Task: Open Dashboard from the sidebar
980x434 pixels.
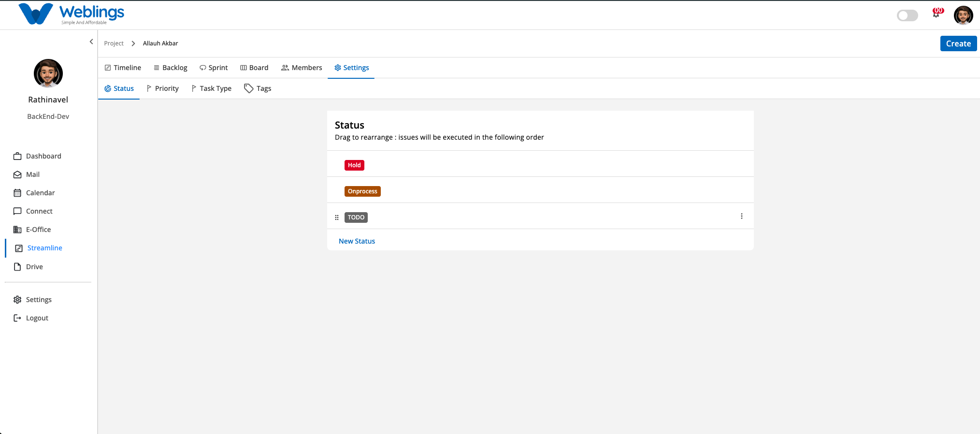Action: 37,156
